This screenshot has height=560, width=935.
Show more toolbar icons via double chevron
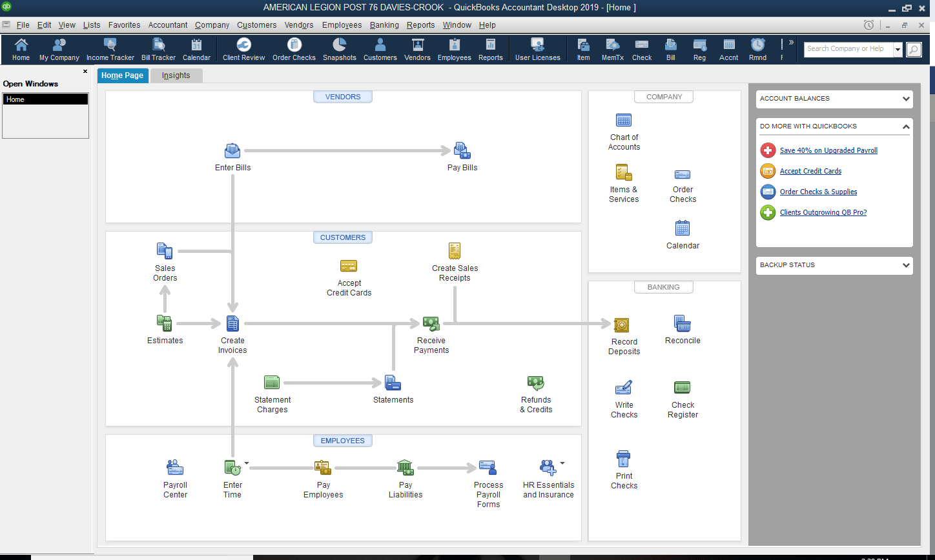pos(792,42)
